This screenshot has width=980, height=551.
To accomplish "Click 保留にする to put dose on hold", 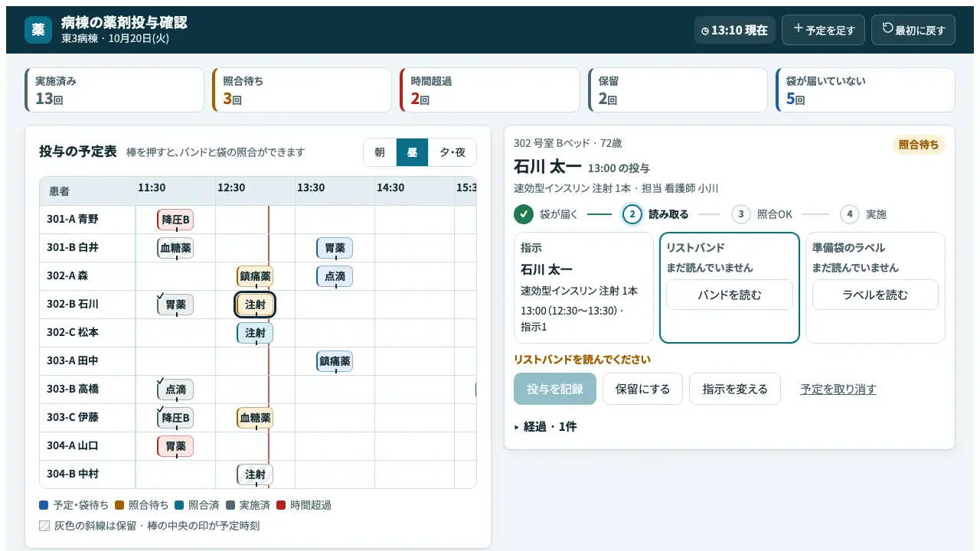I will (x=643, y=389).
